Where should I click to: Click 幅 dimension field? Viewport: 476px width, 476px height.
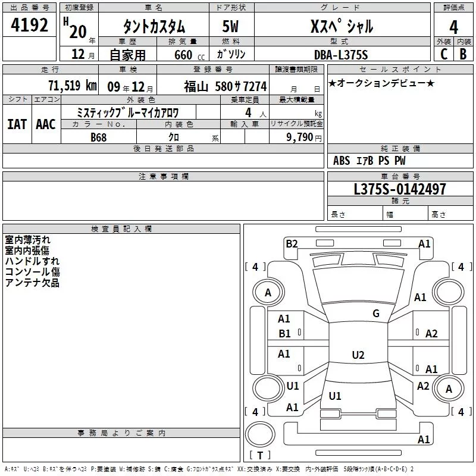pos(406,214)
